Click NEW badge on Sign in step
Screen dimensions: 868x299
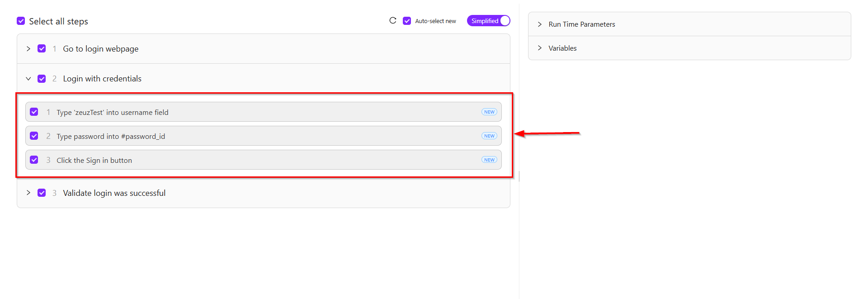[489, 160]
